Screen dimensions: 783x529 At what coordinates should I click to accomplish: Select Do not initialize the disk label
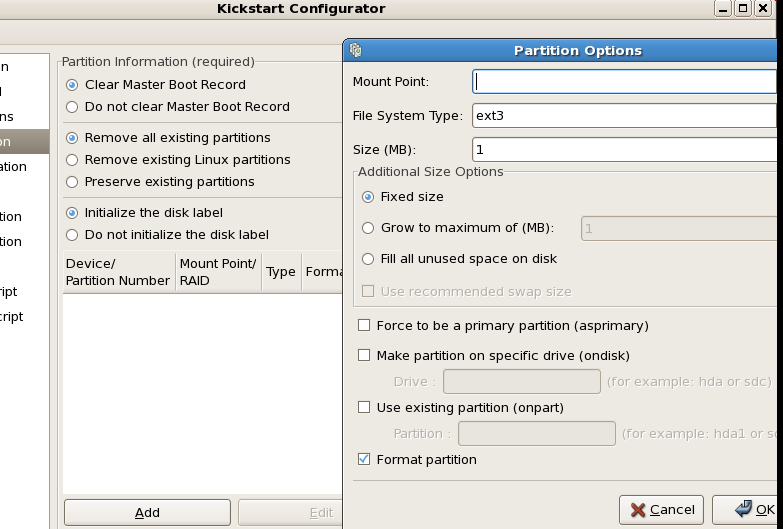point(71,235)
